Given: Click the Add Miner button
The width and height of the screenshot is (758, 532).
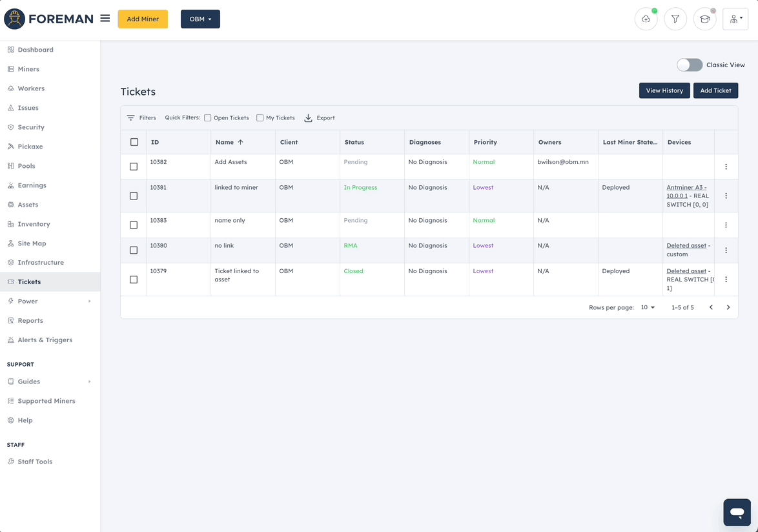Looking at the screenshot, I should 143,19.
